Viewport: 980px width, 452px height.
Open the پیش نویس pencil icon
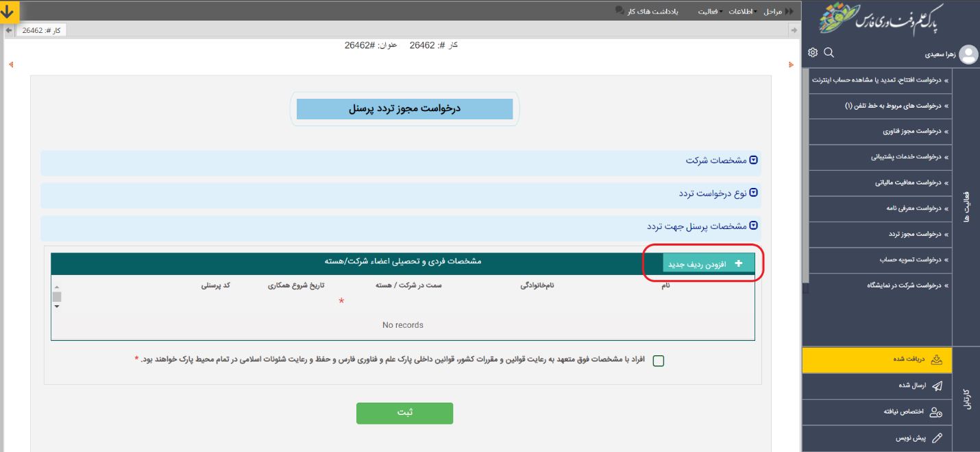(x=938, y=437)
